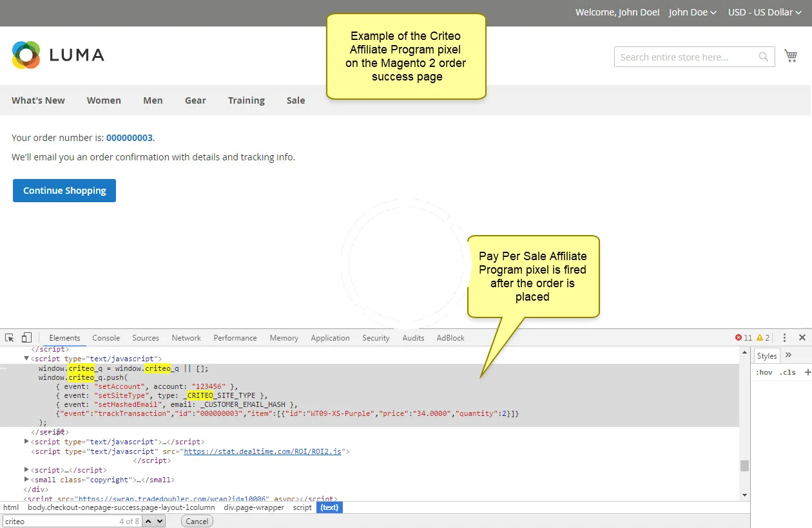812x528 pixels.
Task: Open the Sale menu
Action: [296, 100]
